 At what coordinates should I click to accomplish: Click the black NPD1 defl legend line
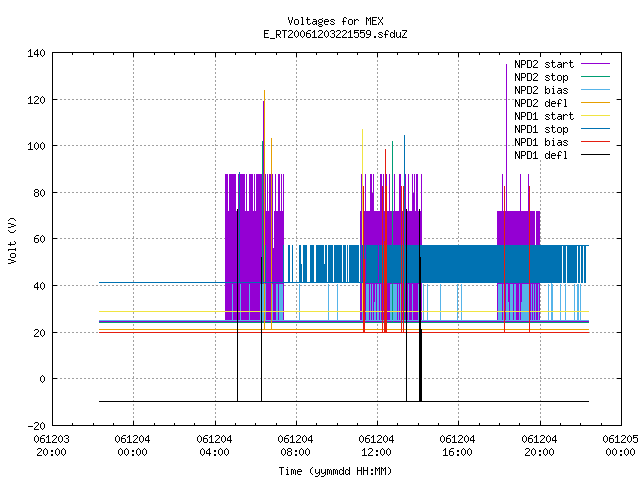click(x=596, y=155)
